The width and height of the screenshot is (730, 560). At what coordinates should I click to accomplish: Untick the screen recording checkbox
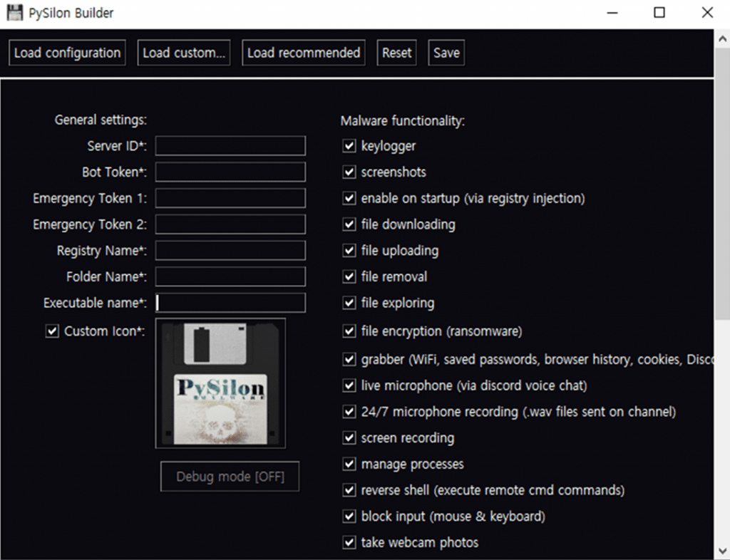point(349,438)
